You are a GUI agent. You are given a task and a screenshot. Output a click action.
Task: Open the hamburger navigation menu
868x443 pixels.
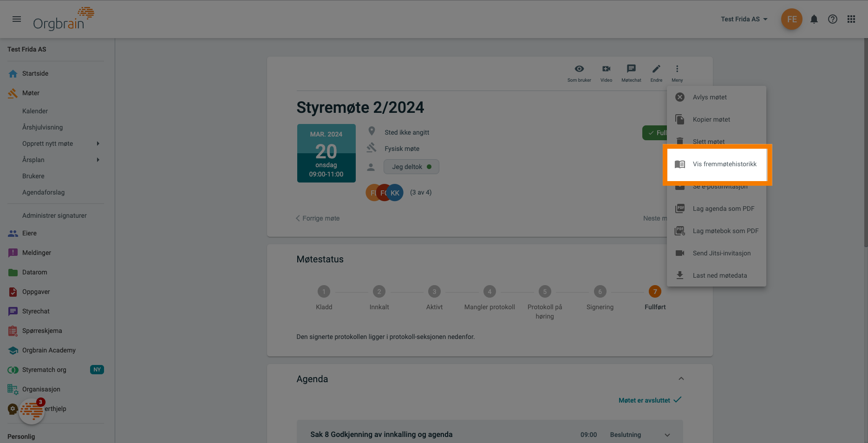click(17, 19)
